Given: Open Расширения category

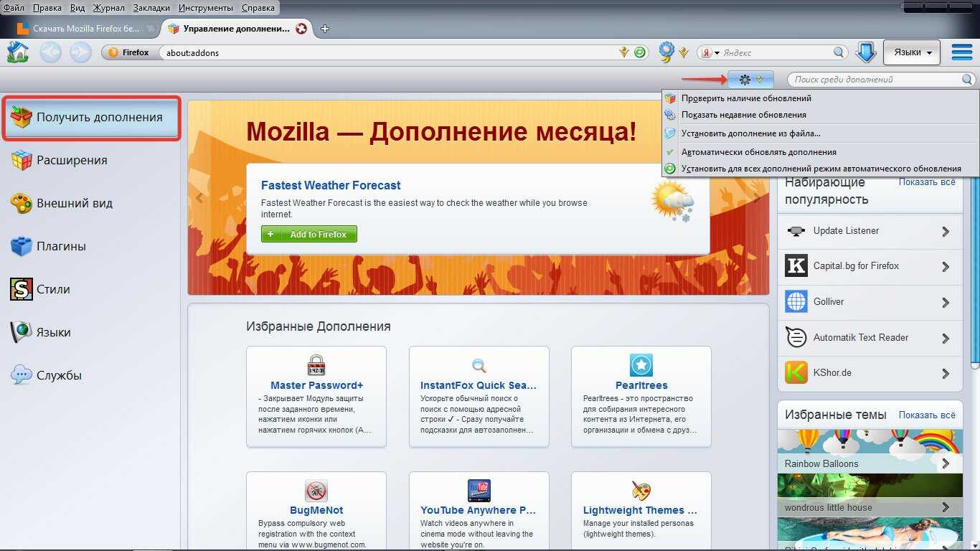Looking at the screenshot, I should click(x=90, y=160).
